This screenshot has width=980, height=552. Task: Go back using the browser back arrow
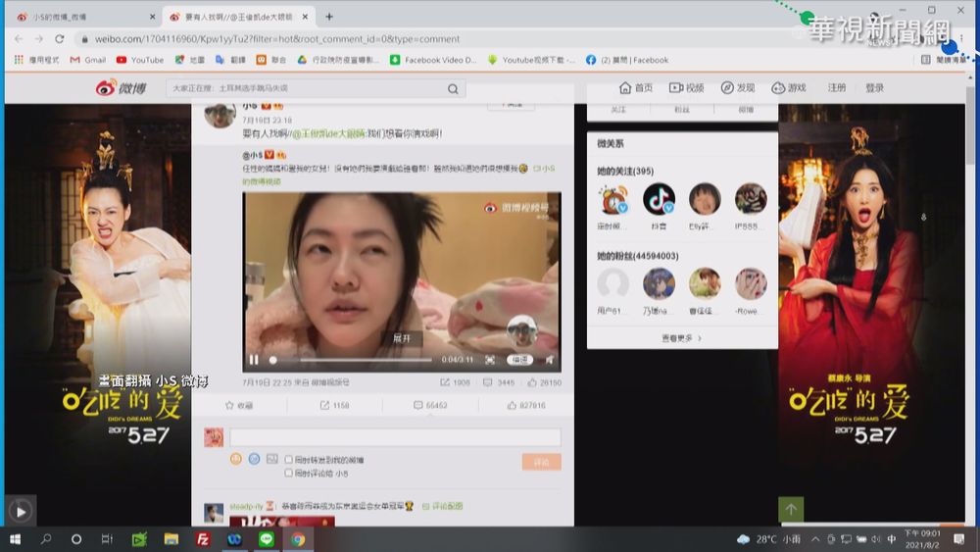pos(19,39)
